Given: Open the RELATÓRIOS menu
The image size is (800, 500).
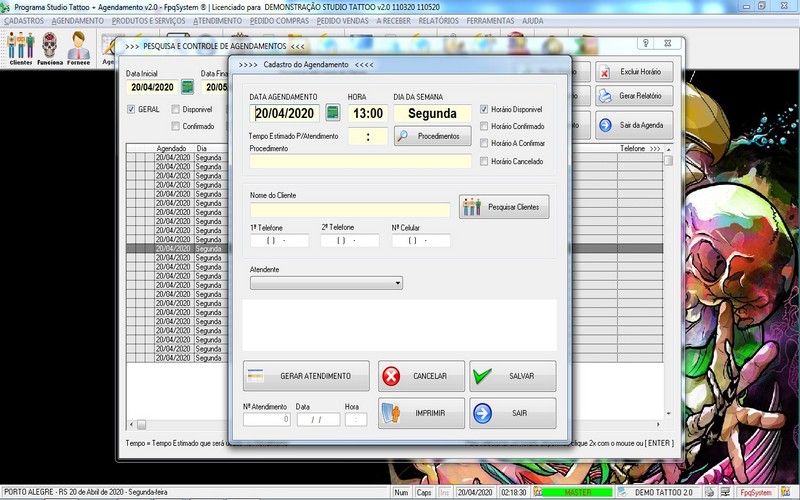Looking at the screenshot, I should tap(438, 21).
